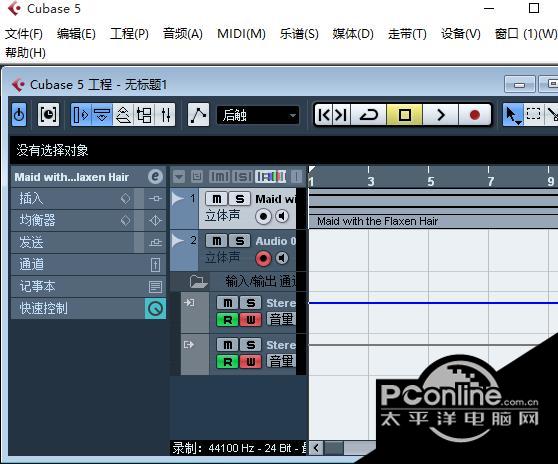Start playback with the Play button
This screenshot has height=464, width=558.
(x=441, y=115)
